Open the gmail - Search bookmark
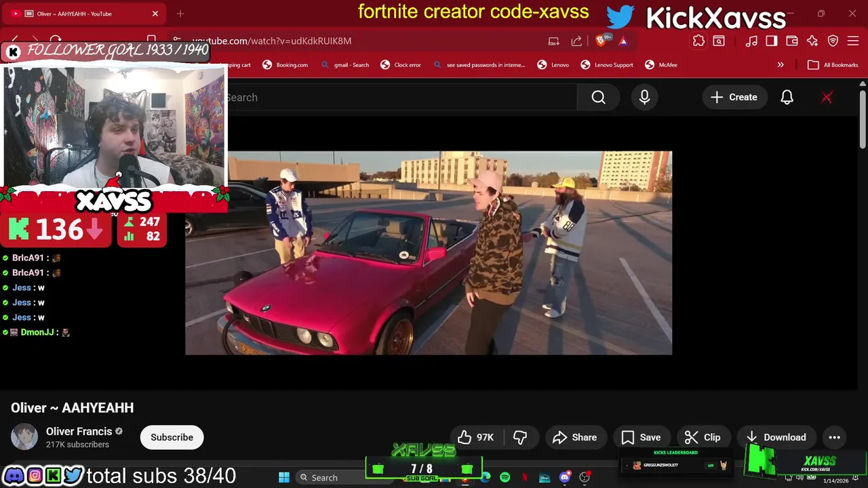 point(344,65)
